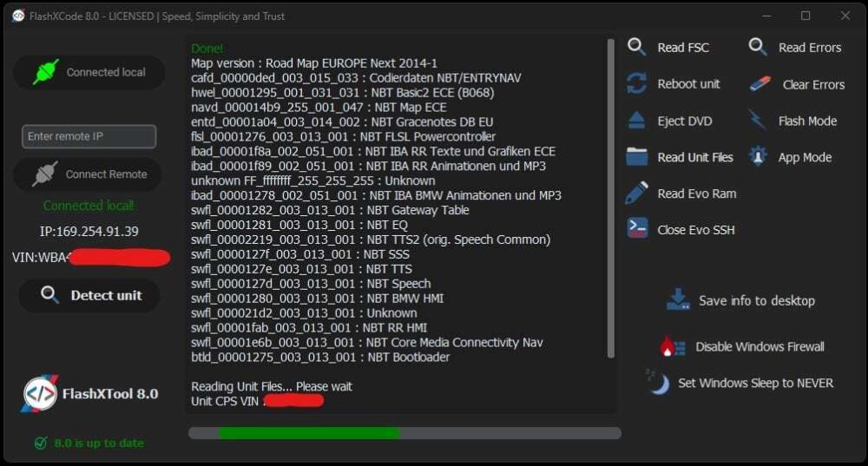Click the Read Errors label
868x466 pixels.
[810, 48]
